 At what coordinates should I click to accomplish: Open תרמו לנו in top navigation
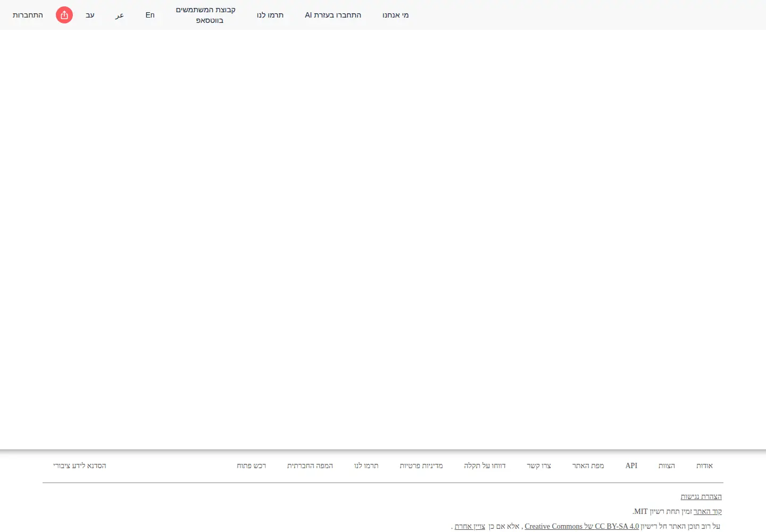click(270, 15)
